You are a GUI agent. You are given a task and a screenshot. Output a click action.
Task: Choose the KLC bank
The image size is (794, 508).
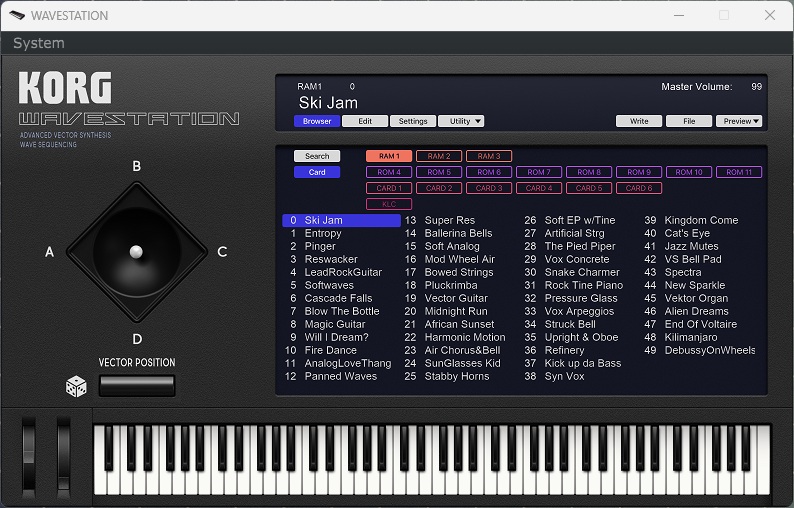pyautogui.click(x=389, y=204)
